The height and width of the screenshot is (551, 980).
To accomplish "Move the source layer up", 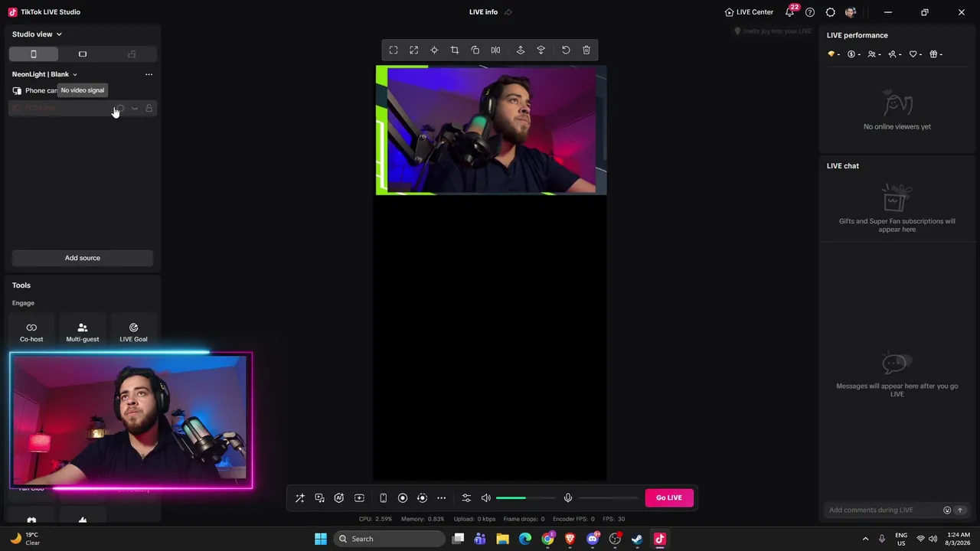I will click(521, 51).
